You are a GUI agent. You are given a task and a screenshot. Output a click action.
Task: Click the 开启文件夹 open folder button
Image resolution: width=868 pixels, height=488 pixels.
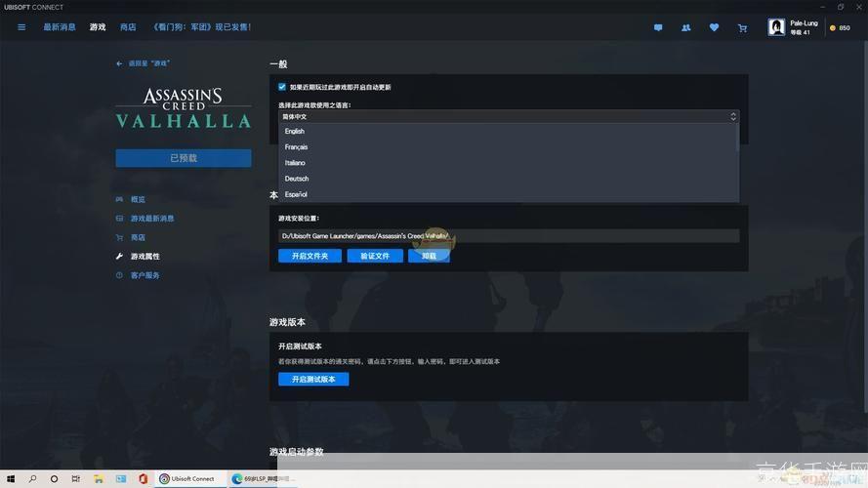pos(310,256)
